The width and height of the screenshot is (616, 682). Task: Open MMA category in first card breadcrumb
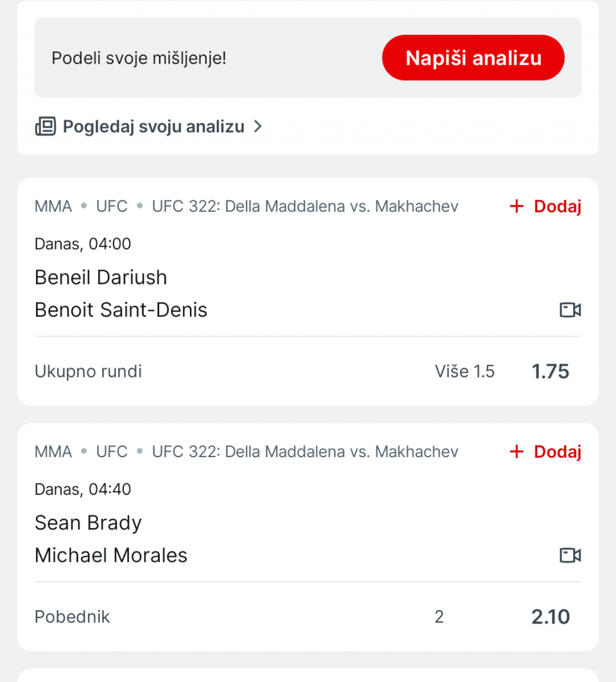coord(53,207)
